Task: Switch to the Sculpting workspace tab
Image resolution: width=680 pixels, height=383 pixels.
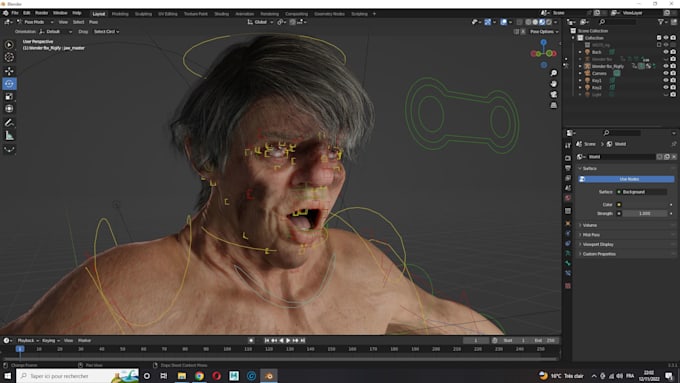Action: point(144,14)
